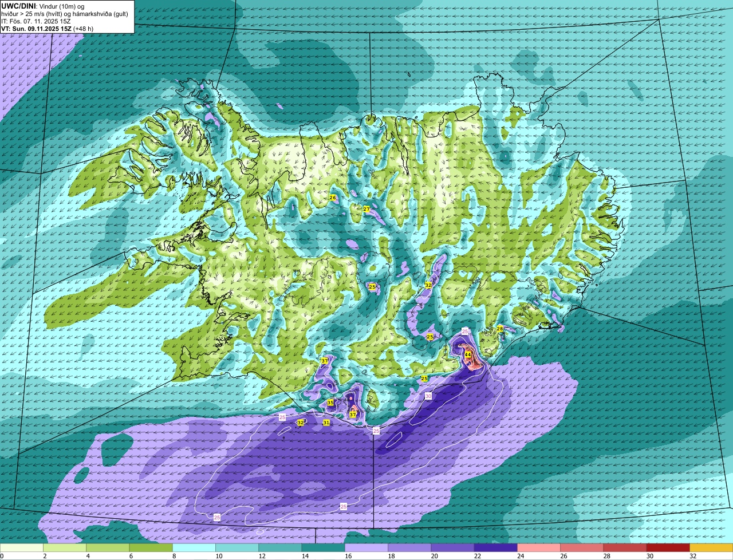Pick the 28–30 m/s red legend swatch
The width and height of the screenshot is (733, 560).
[625, 548]
